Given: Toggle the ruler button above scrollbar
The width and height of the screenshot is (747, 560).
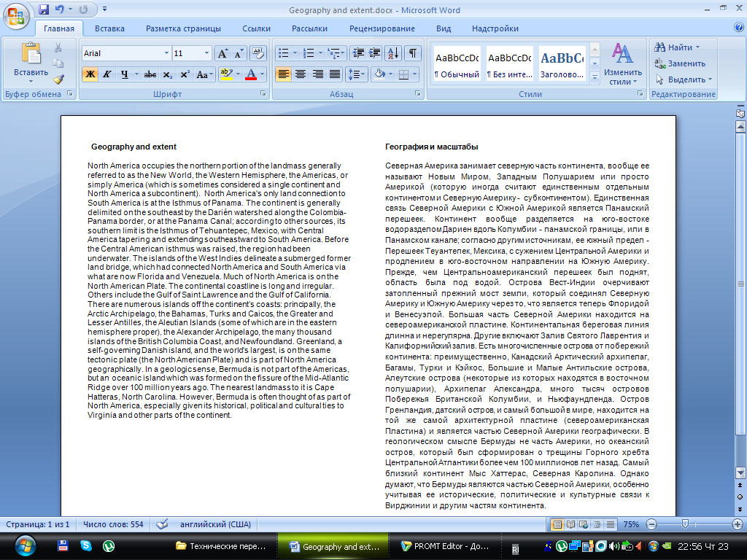Looking at the screenshot, I should pyautogui.click(x=740, y=113).
